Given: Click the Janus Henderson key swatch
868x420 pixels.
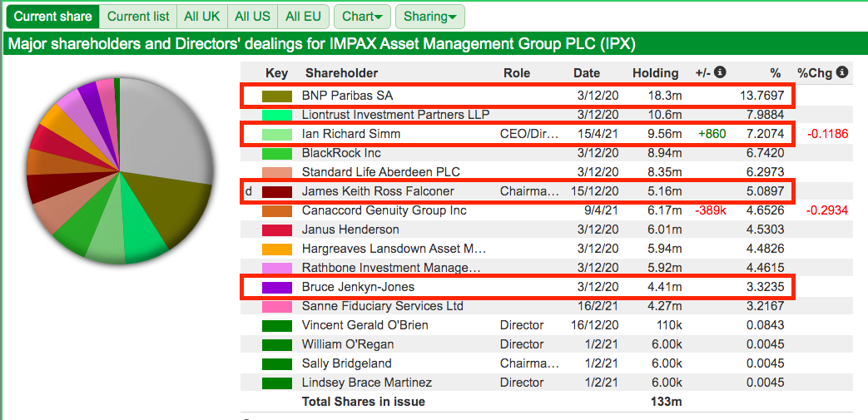Looking at the screenshot, I should tap(277, 230).
